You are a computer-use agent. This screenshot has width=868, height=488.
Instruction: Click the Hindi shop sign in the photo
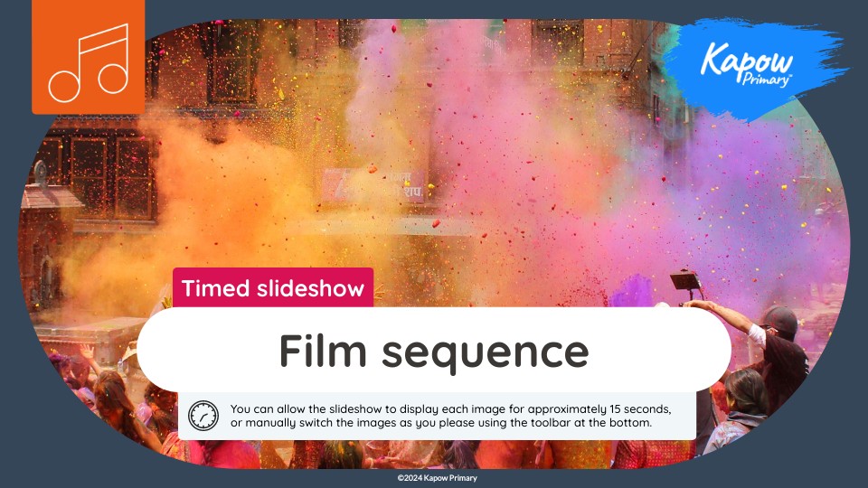tap(374, 185)
